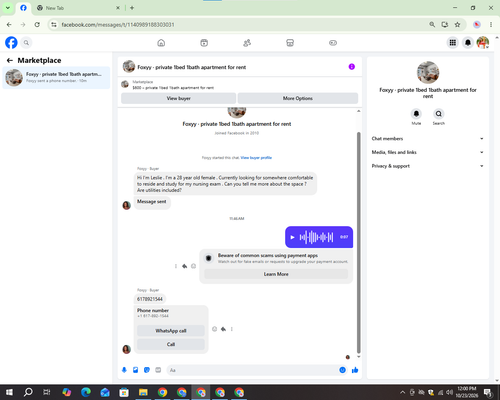Open File Explorer from the taskbar
The width and height of the screenshot is (500, 400).
coord(143,392)
